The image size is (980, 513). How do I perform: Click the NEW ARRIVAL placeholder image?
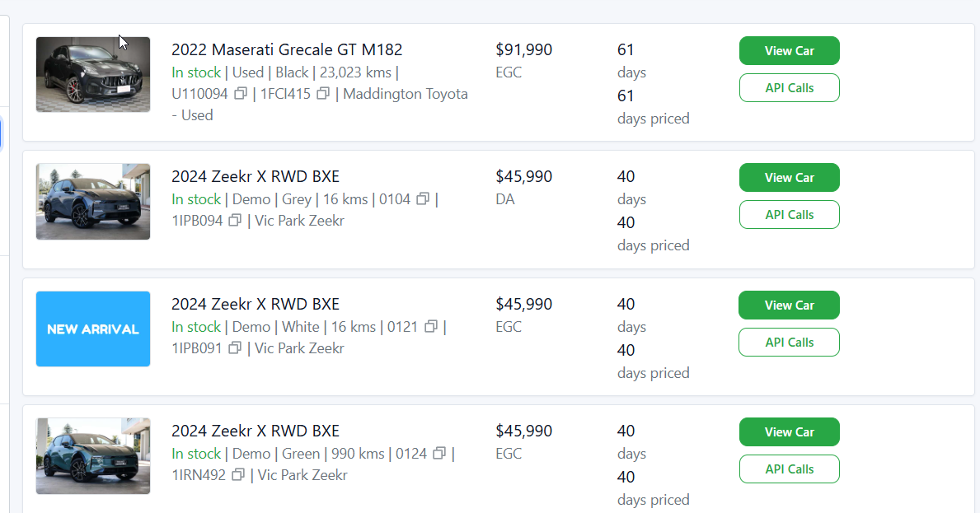pos(93,329)
